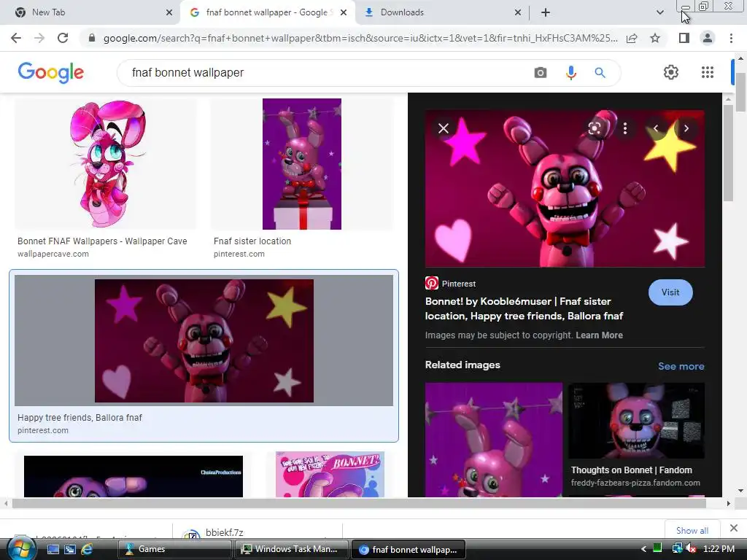This screenshot has height=560, width=747.
Task: Show previous image in preview
Action: click(x=656, y=128)
